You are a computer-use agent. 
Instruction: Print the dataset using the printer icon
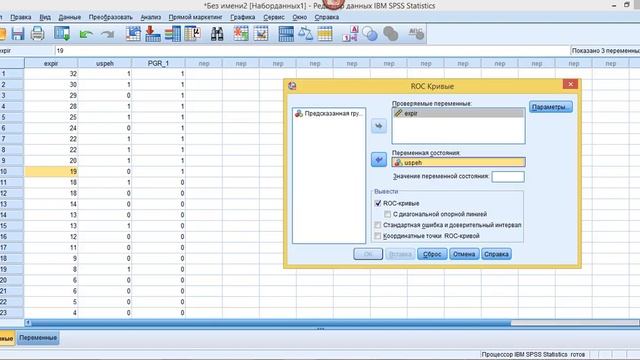click(x=38, y=34)
